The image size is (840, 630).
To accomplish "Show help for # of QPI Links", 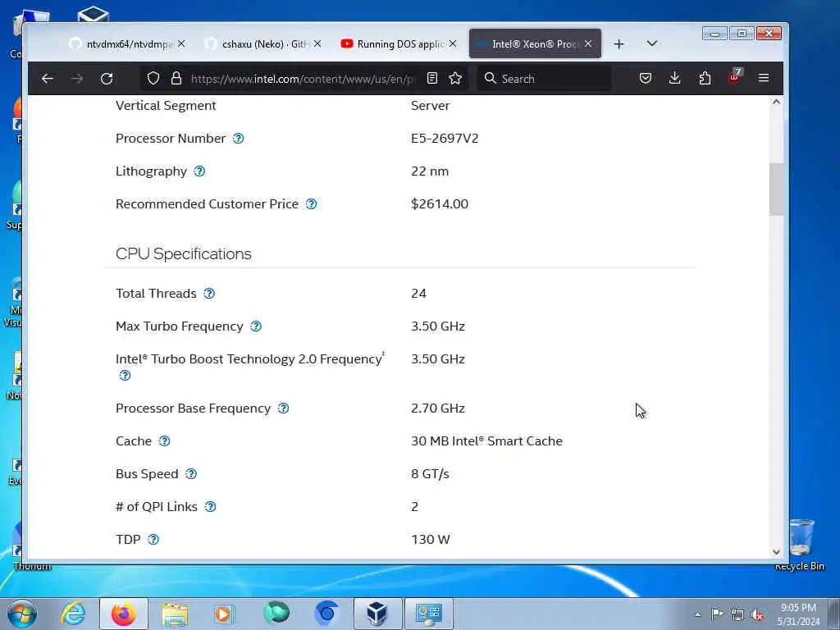I will [x=211, y=506].
